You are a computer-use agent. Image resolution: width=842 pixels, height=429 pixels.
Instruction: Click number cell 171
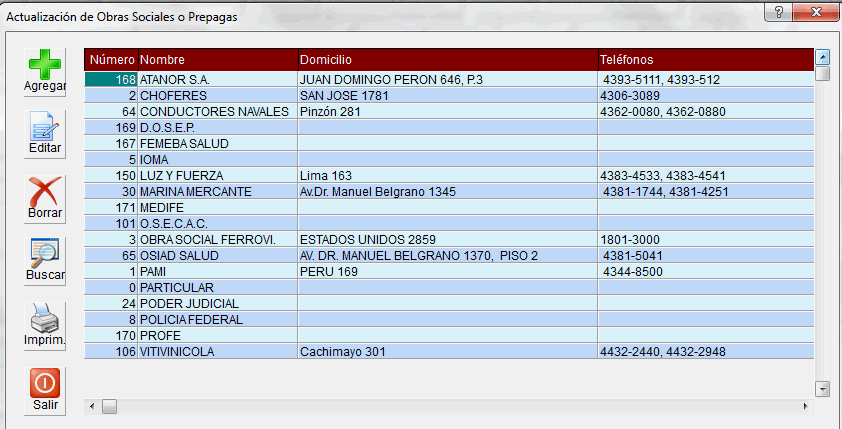[111, 208]
